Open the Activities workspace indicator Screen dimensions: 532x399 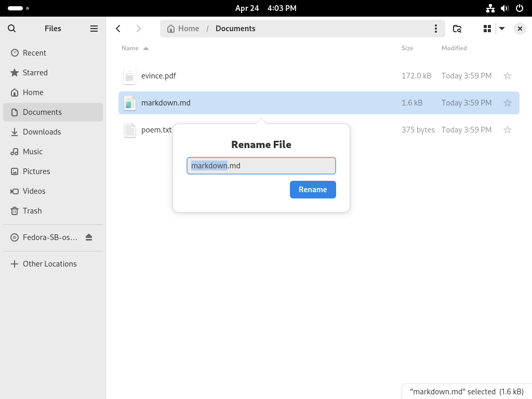coord(18,8)
